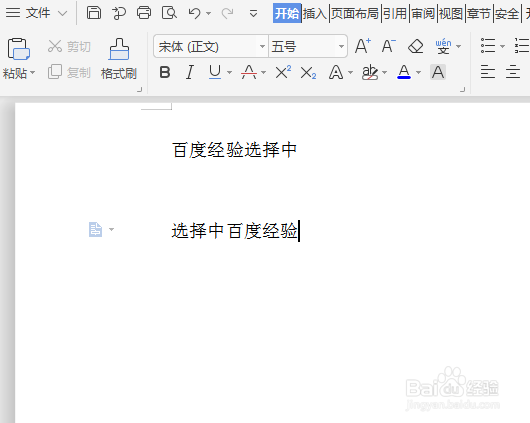Click the 剪切 button
Viewport: 530px width, 423px height.
coord(69,46)
